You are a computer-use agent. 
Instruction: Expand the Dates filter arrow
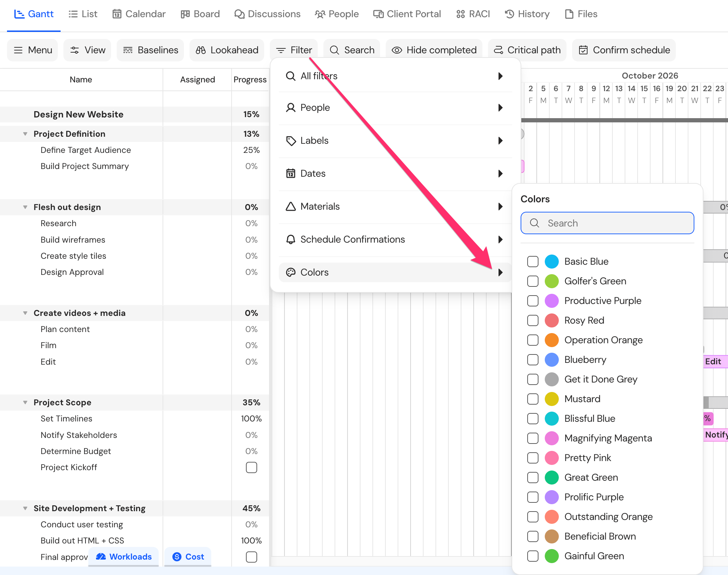pos(500,174)
